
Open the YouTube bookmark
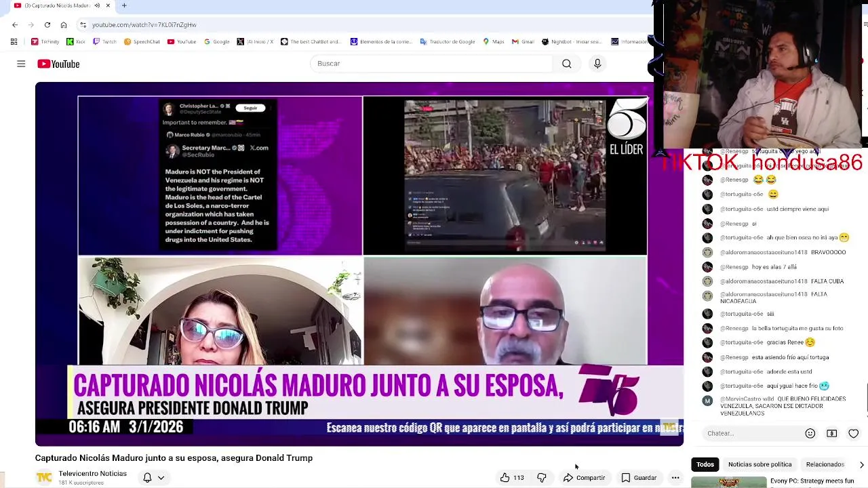182,42
